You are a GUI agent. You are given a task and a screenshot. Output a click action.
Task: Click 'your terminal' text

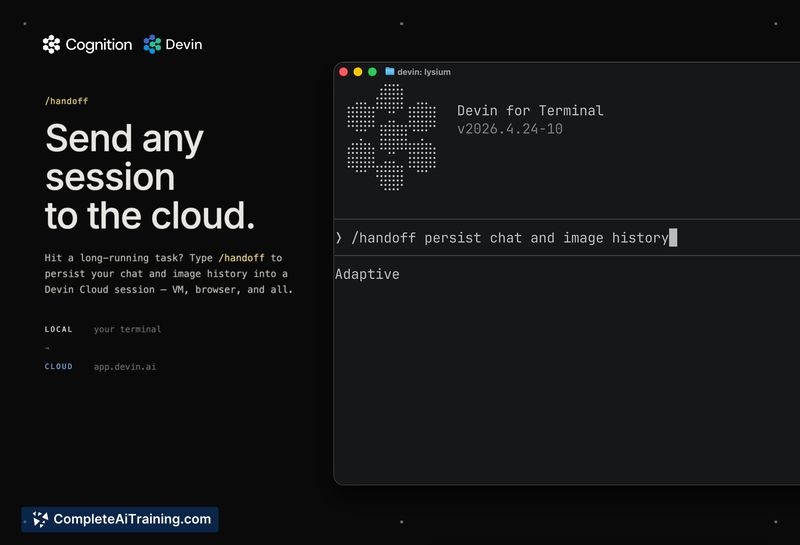(128, 329)
